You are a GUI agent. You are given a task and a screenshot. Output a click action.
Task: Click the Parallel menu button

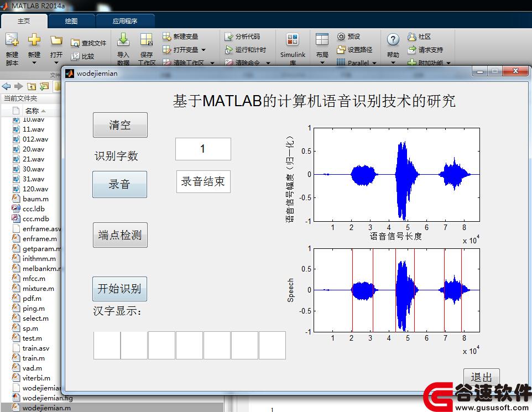click(x=357, y=63)
